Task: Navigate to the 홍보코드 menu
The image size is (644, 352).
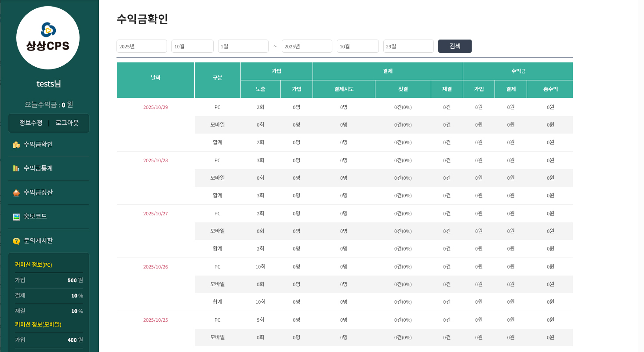Action: 35,217
